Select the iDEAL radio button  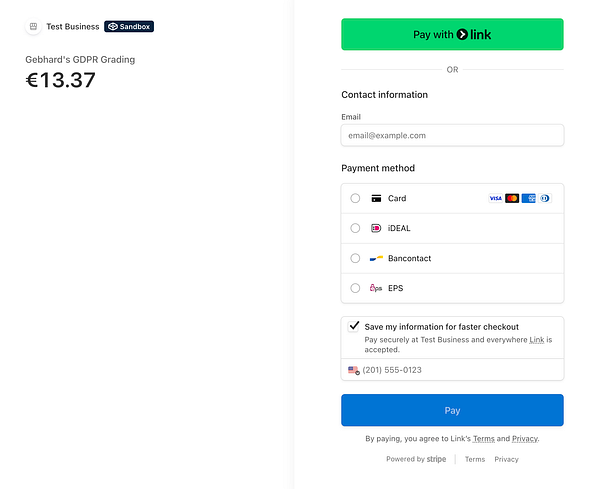point(355,228)
